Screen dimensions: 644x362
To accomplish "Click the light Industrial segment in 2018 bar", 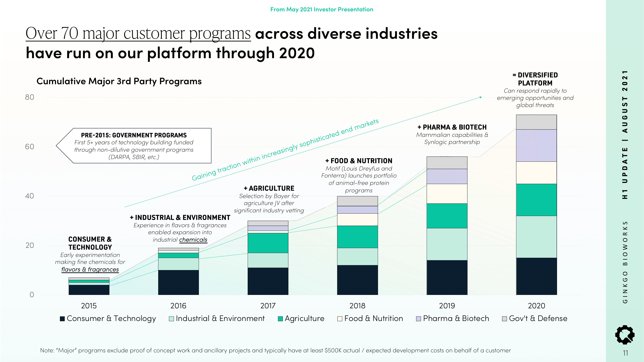I will pos(357,257).
